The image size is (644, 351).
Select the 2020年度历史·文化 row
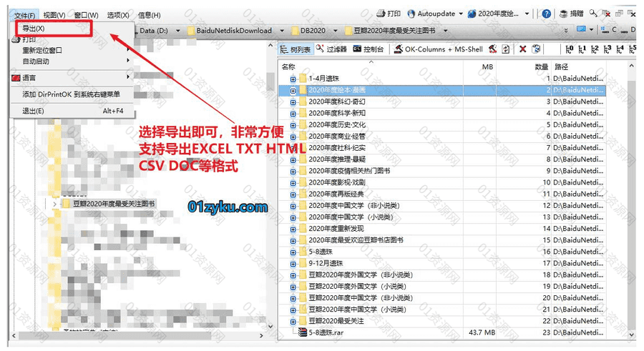[442, 125]
